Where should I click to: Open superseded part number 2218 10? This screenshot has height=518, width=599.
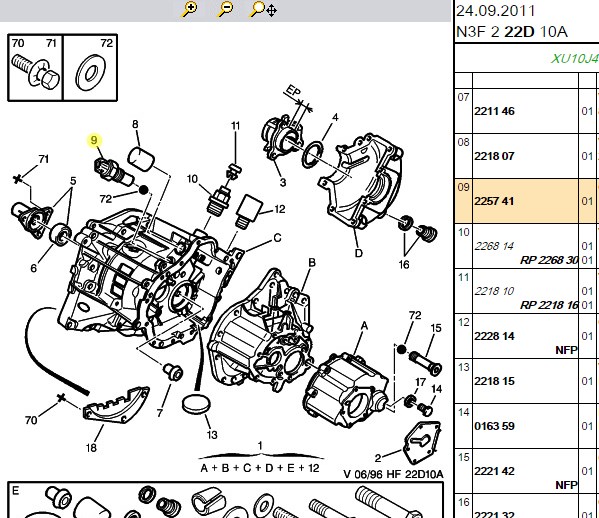(x=494, y=291)
